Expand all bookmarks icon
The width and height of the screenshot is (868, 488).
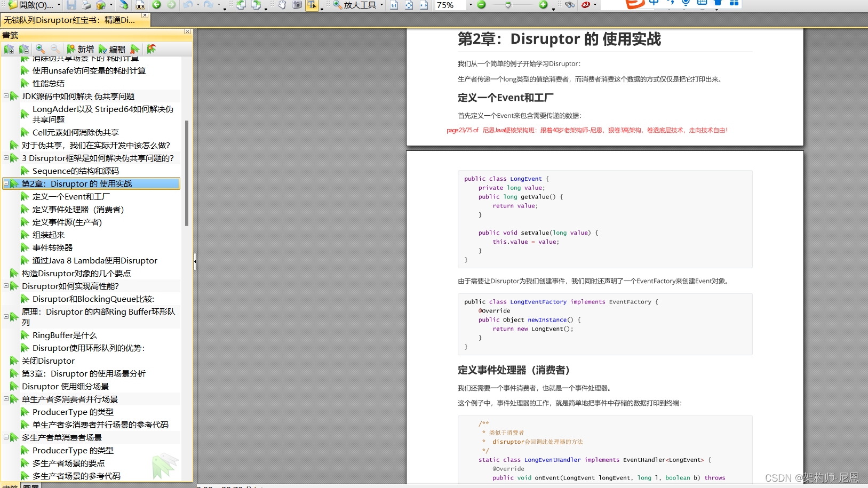tap(9, 49)
